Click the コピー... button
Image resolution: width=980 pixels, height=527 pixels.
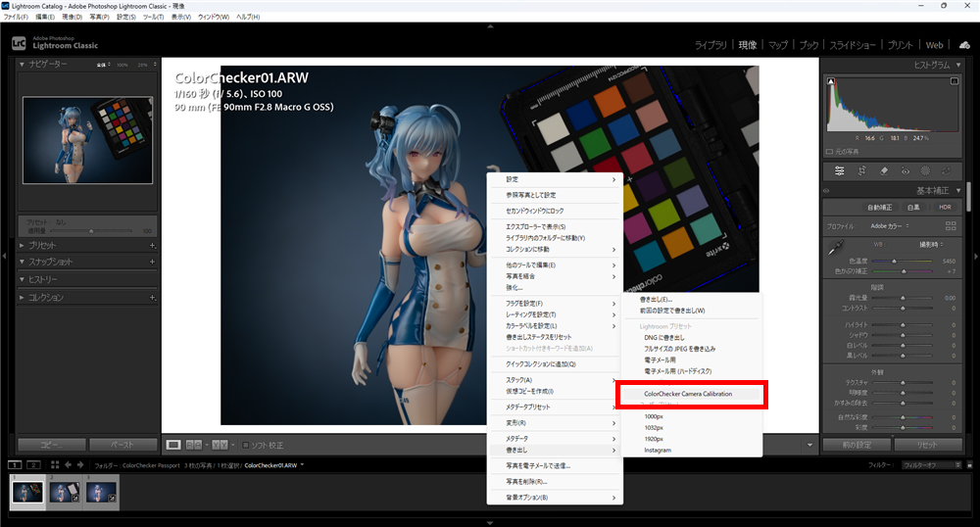coord(52,445)
